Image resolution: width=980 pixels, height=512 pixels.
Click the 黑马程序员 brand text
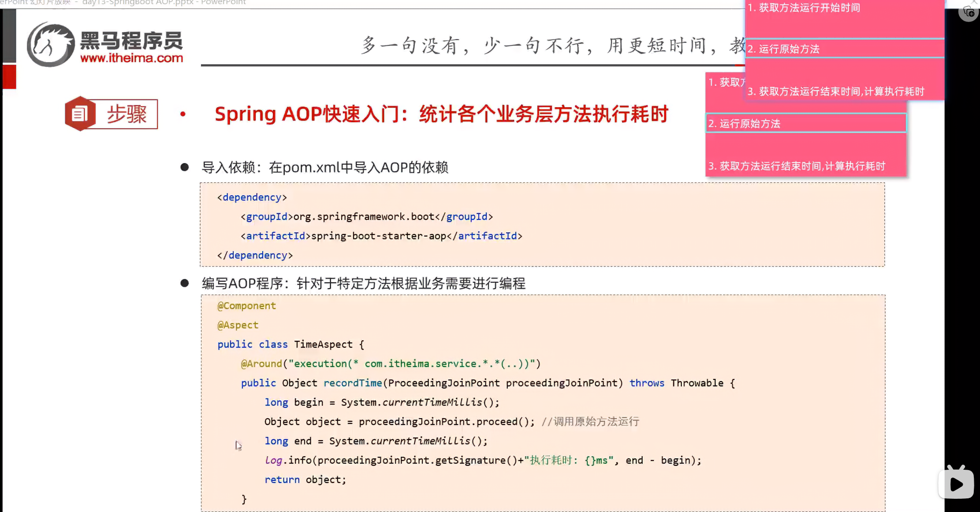pos(131,41)
